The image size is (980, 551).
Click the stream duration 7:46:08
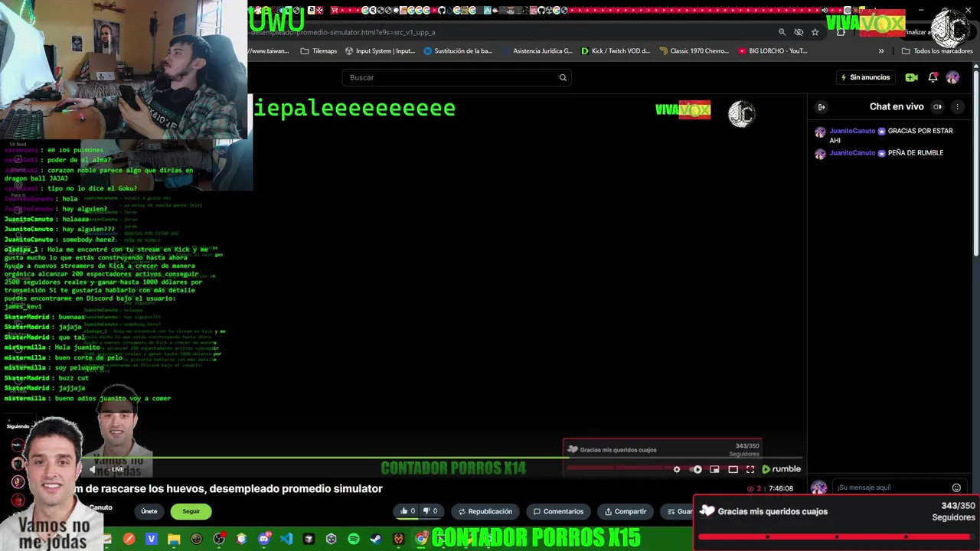[x=780, y=488]
